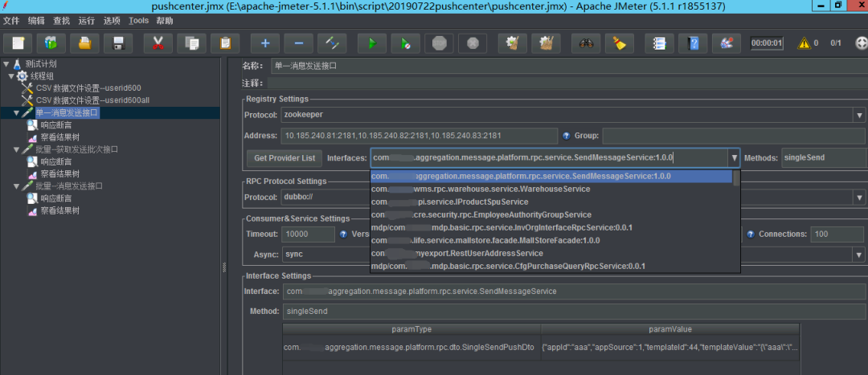This screenshot has width=868, height=375.
Task: Open the 选项 menu
Action: click(111, 20)
